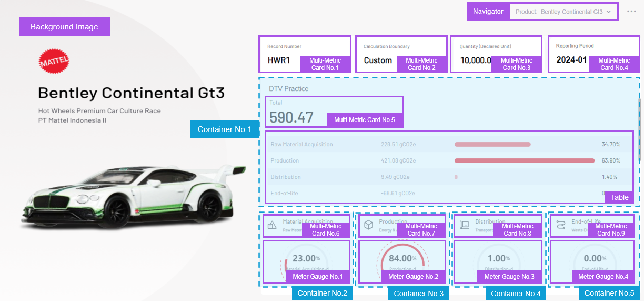Select the Production row showing 421.08 gCO2e
644x303 pixels.
[398, 160]
